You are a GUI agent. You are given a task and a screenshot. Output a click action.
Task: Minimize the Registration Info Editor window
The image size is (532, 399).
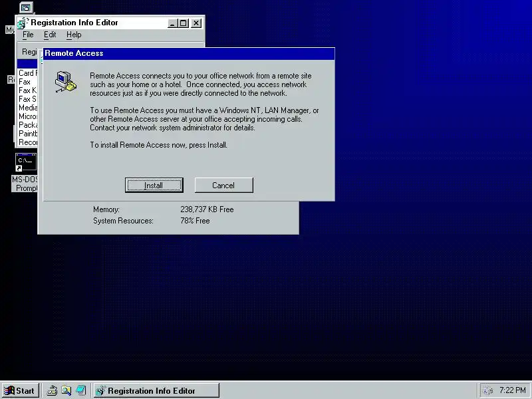click(x=172, y=23)
